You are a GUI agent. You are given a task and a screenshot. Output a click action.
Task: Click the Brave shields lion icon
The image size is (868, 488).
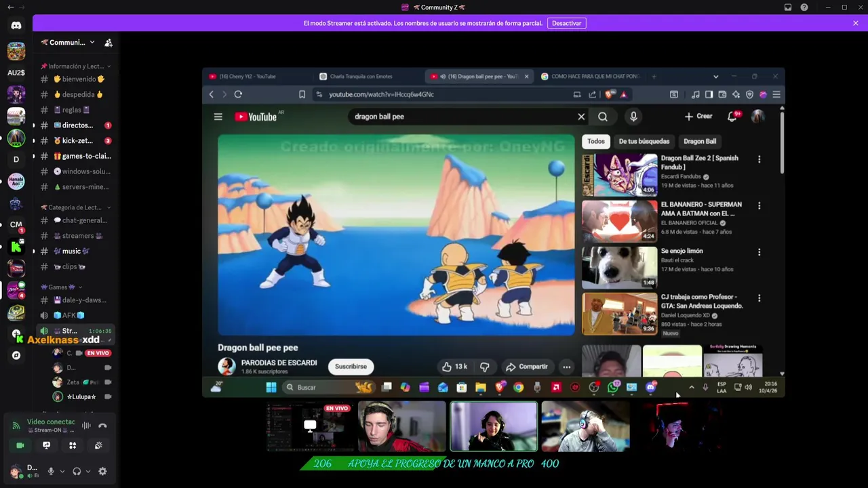tap(609, 94)
